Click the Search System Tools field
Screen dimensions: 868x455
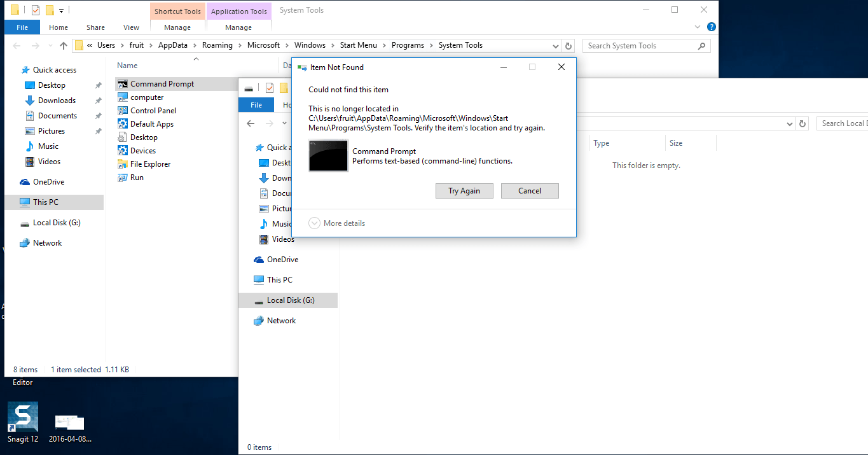[x=641, y=46]
